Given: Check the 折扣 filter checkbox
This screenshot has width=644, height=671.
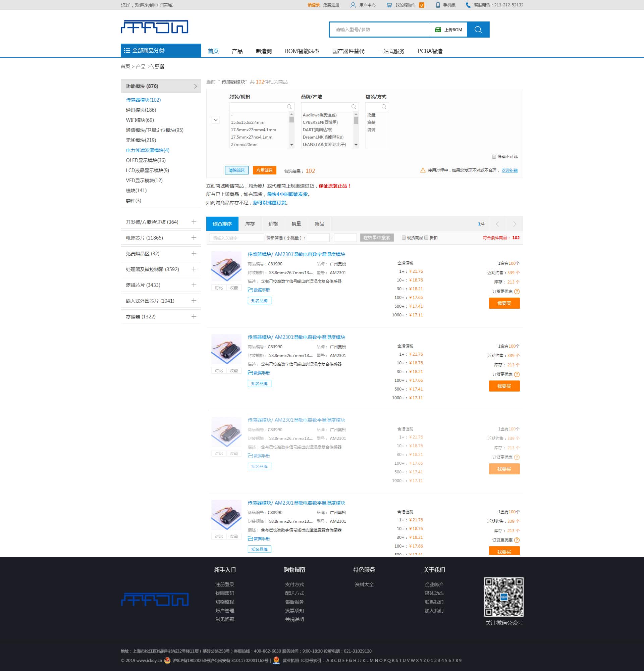Looking at the screenshot, I should 426,238.
